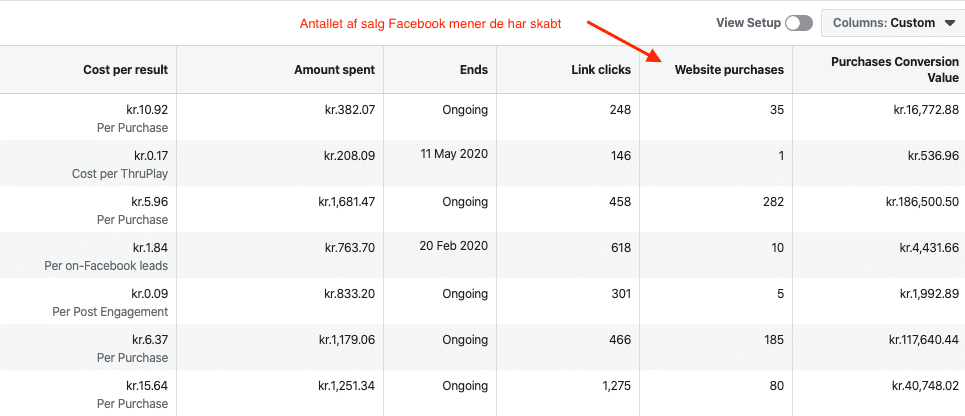The width and height of the screenshot is (965, 416).
Task: Click the Ends column header
Action: coord(476,70)
